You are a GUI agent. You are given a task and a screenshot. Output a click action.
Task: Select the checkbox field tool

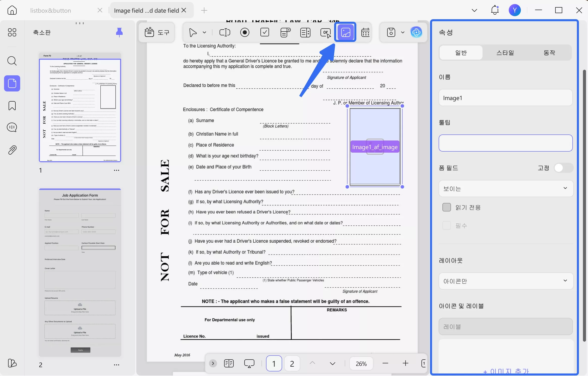pos(265,32)
